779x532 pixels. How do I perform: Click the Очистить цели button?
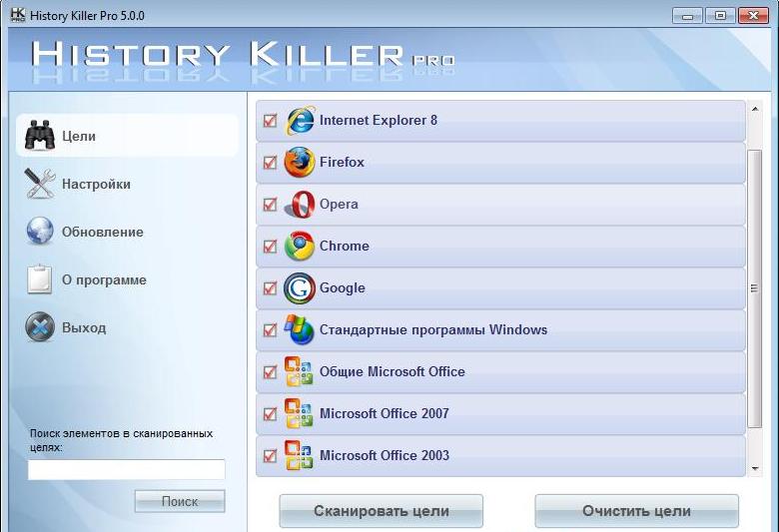[636, 511]
